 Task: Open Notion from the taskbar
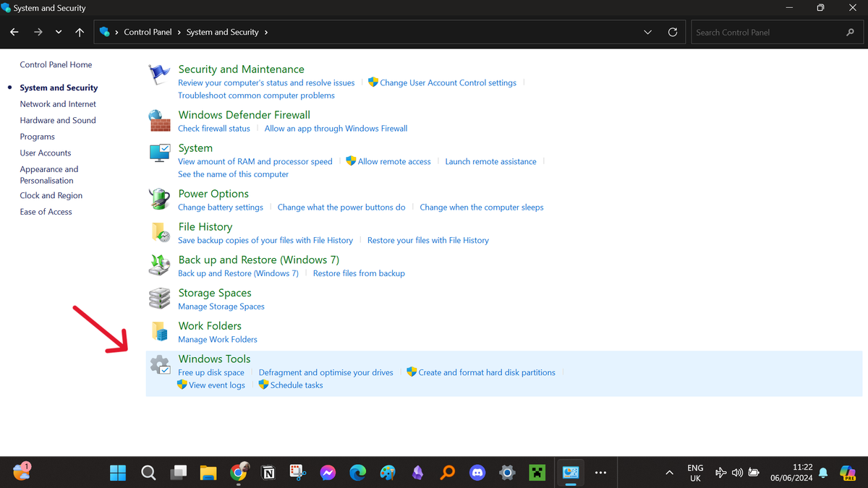click(x=268, y=473)
